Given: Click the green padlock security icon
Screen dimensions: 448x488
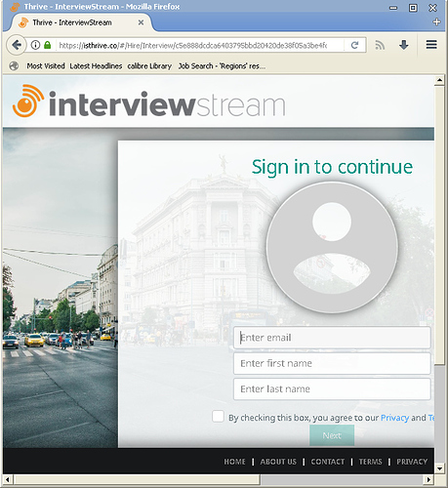Looking at the screenshot, I should coord(48,45).
